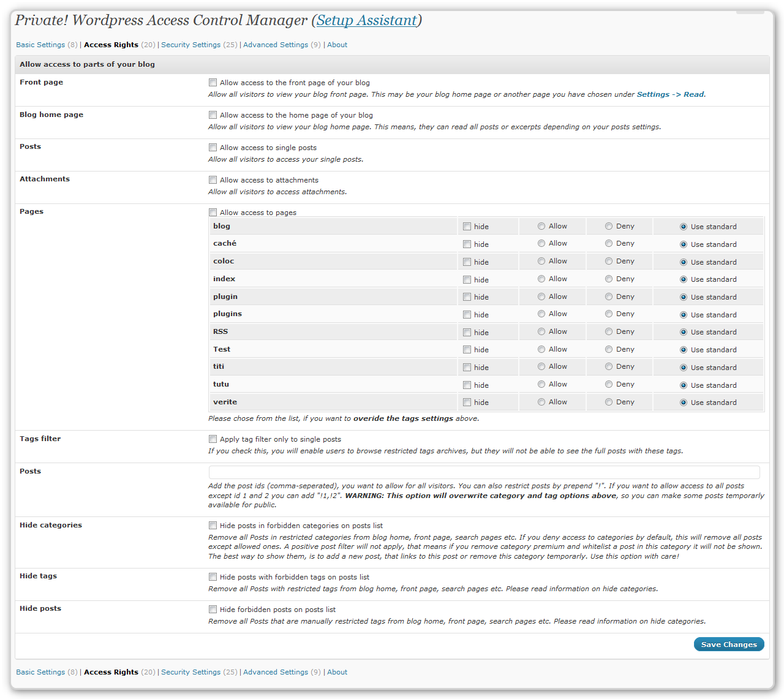The image size is (784, 699).
Task: Open About tab at top
Action: pos(337,45)
